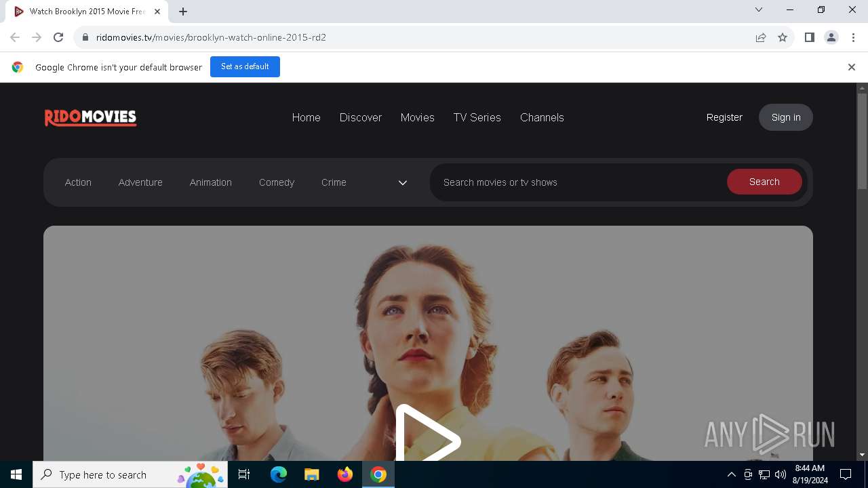Screen dimensions: 868x488
Task: Click the address bar URL
Action: point(211,37)
